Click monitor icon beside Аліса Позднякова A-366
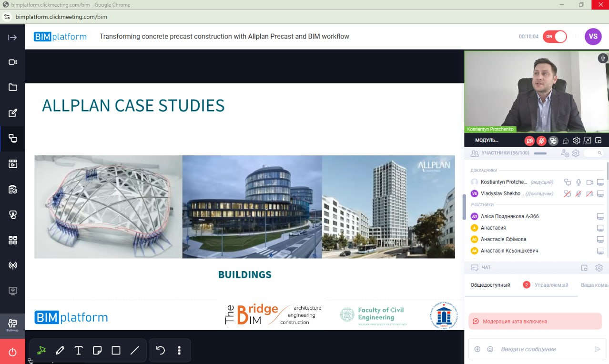The width and height of the screenshot is (609, 364). pyautogui.click(x=600, y=216)
